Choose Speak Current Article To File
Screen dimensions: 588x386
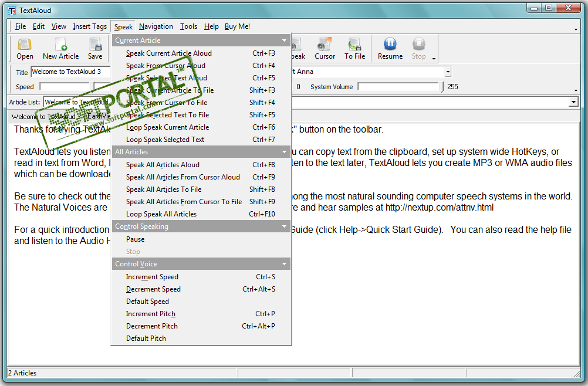coord(201,90)
